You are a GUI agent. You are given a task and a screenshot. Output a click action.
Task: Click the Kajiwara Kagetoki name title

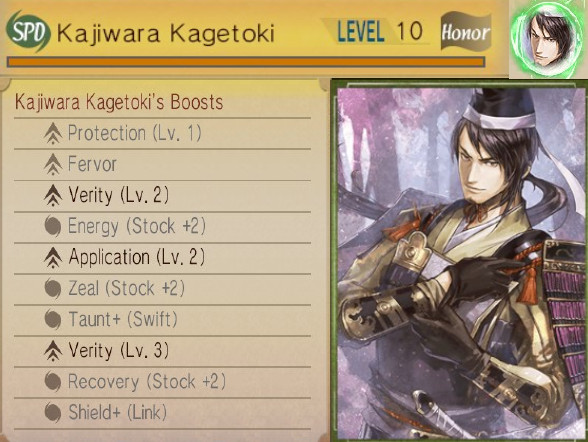click(x=166, y=33)
